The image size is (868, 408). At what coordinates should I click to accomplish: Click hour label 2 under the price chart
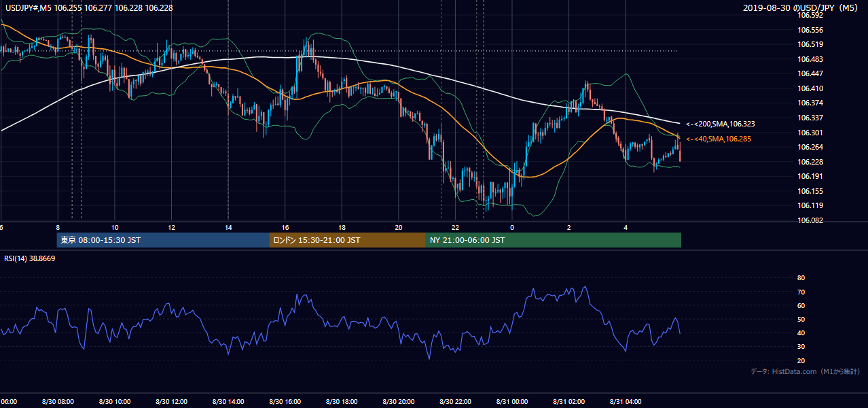(x=568, y=227)
